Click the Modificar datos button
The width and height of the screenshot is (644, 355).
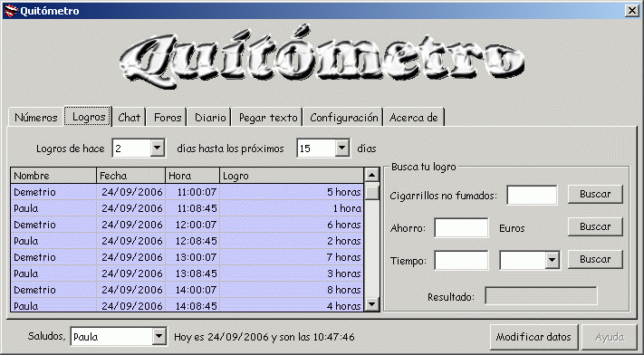pos(533,337)
